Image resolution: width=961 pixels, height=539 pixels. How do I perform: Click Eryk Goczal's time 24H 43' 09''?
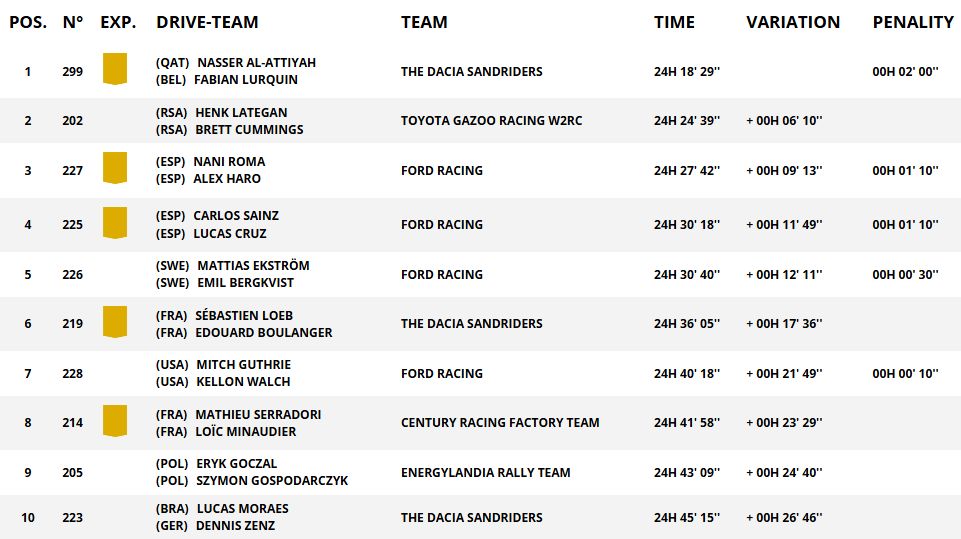point(687,472)
